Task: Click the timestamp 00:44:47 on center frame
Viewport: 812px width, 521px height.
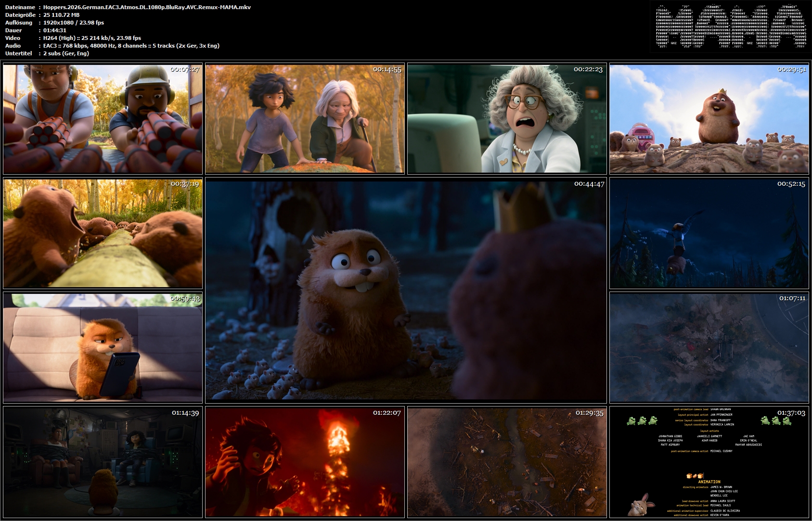Action: point(589,184)
